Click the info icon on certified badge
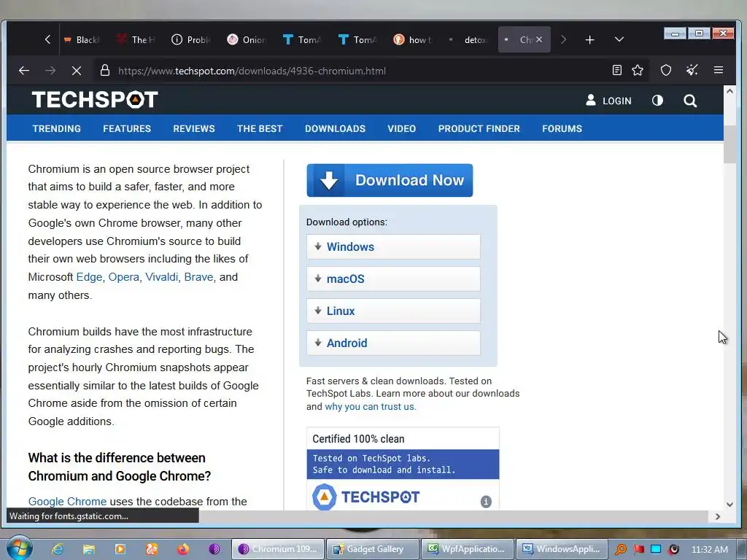 (x=486, y=502)
